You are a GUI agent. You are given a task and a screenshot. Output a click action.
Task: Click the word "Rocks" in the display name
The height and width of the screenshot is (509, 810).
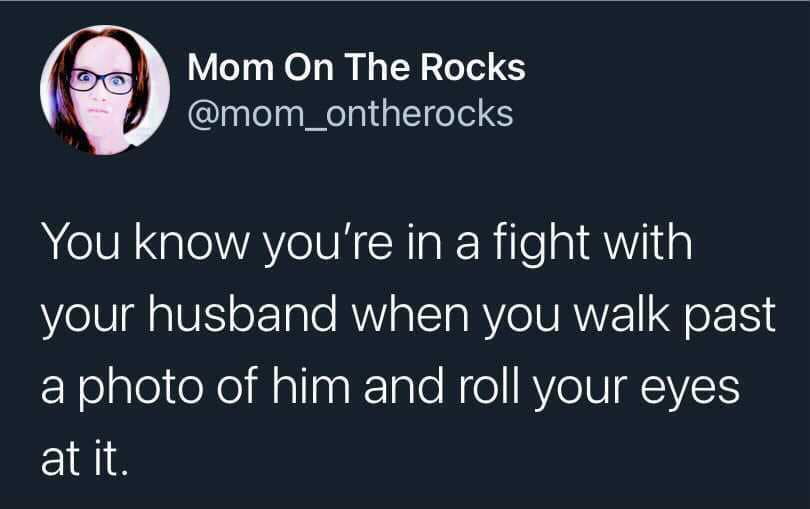[473, 67]
